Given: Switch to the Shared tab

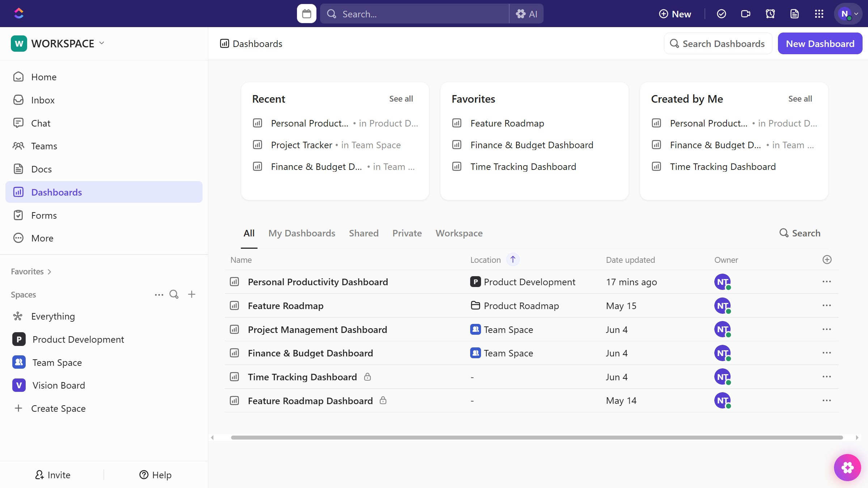Looking at the screenshot, I should 363,233.
